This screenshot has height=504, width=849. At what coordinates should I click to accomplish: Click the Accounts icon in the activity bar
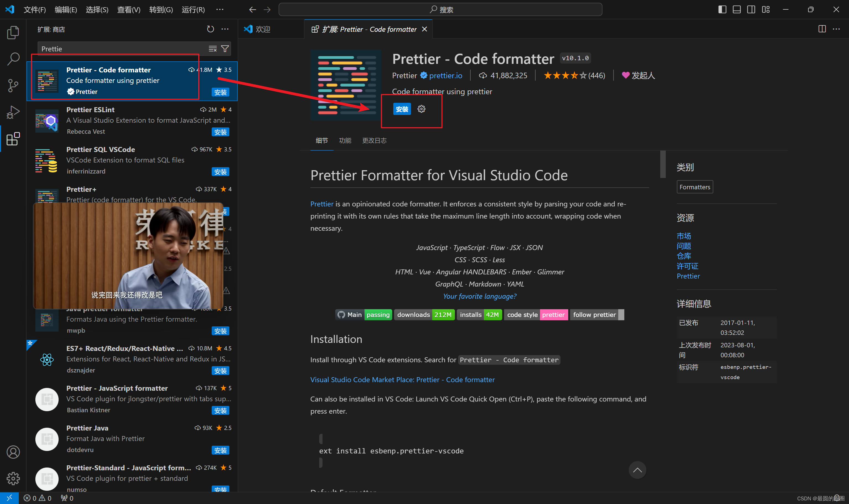tap(13, 452)
